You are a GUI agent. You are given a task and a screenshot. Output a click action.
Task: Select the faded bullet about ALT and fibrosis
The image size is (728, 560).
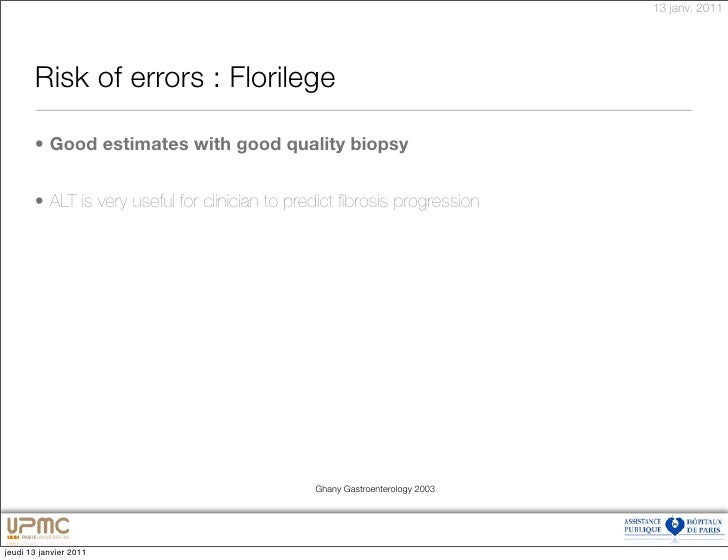[264, 202]
